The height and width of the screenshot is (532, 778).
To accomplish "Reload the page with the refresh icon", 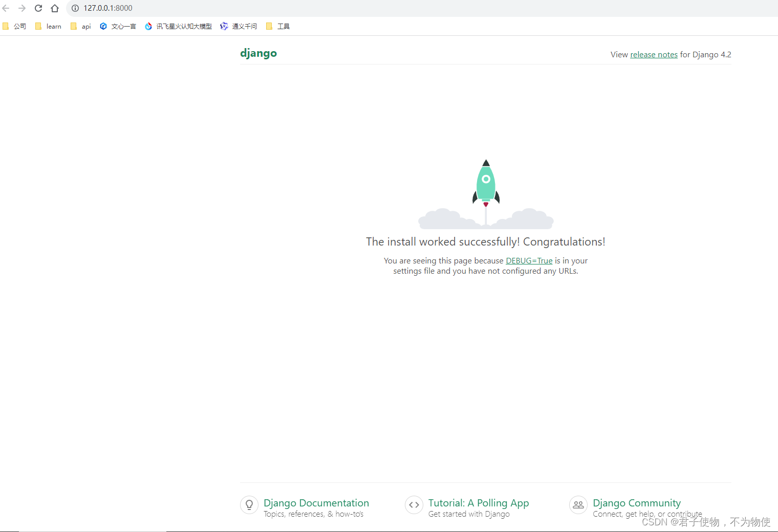I will point(38,8).
